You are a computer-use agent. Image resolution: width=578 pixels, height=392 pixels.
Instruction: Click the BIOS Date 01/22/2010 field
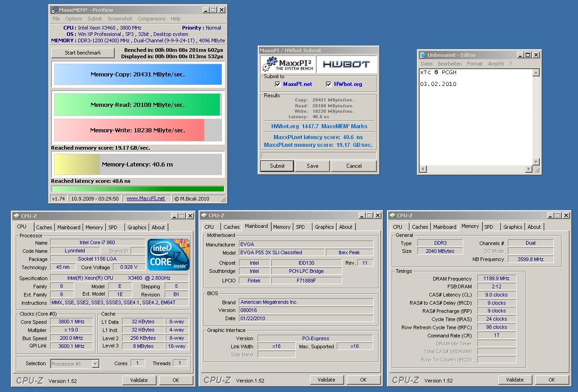tap(306, 318)
